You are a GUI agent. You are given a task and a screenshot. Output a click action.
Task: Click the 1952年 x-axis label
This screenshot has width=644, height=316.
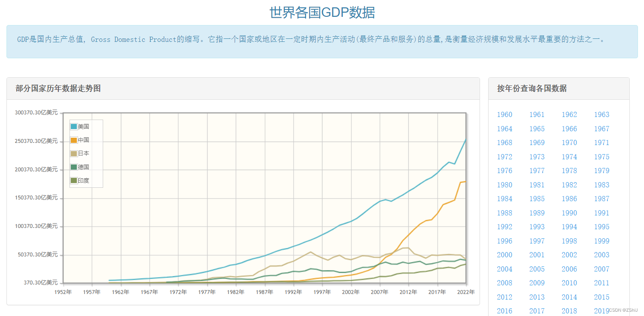coord(63,292)
